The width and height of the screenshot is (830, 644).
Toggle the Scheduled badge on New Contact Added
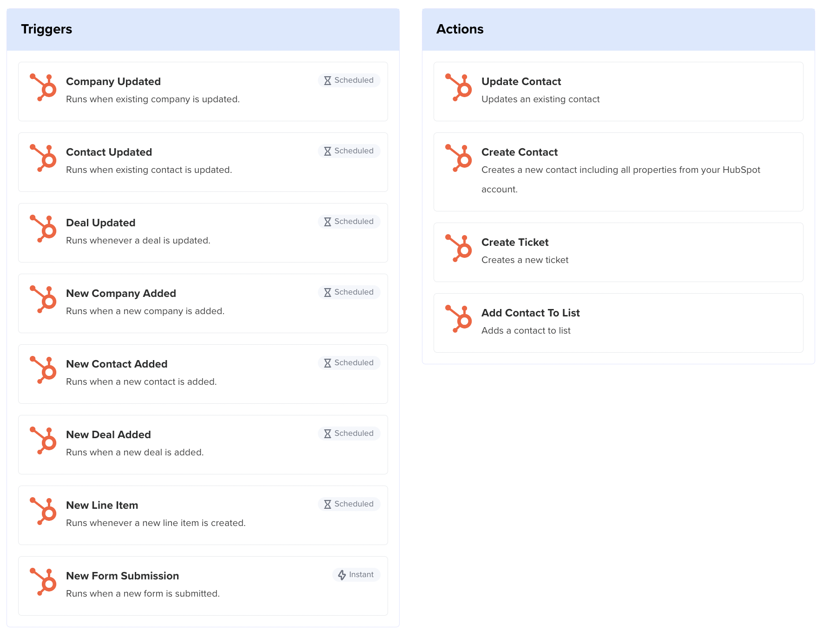[x=349, y=362]
